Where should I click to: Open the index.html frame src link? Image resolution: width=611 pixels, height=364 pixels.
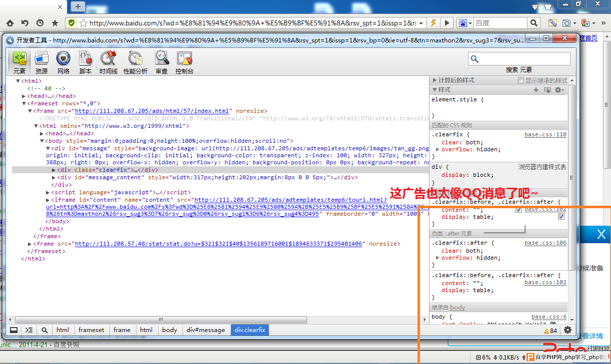tap(152, 111)
